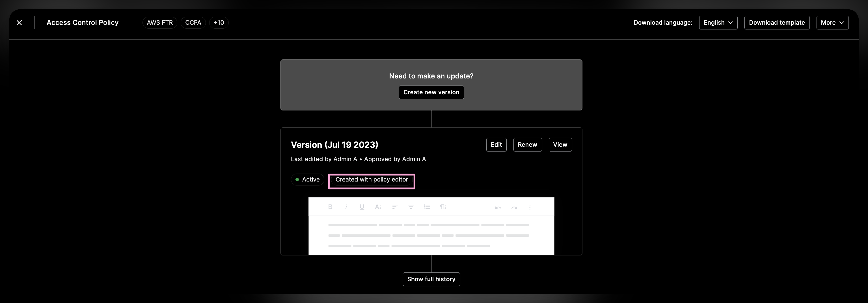Expand the +10 additional frameworks tag
Screen dimensions: 868x303
219,23
